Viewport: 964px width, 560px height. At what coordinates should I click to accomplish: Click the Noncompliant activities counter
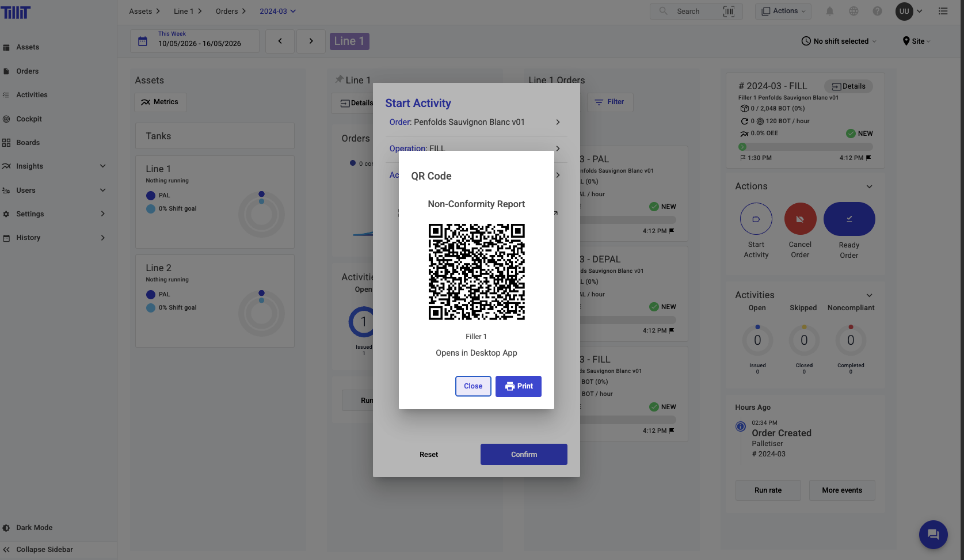pyautogui.click(x=851, y=341)
